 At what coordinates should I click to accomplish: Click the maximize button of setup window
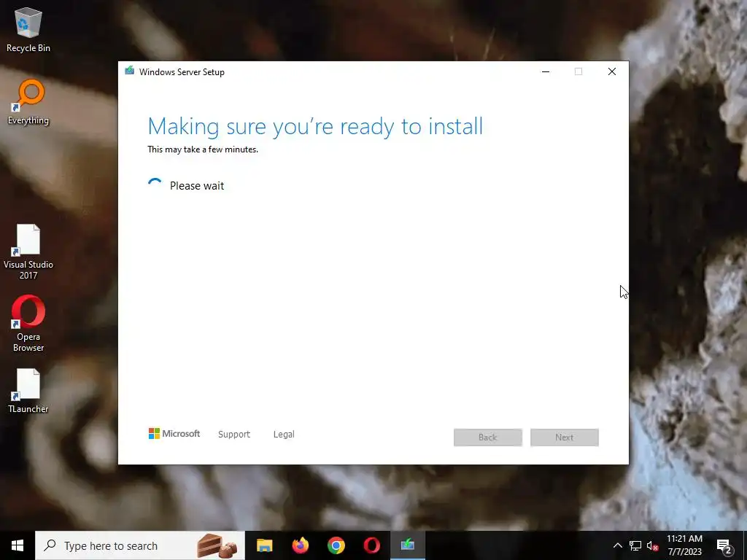click(x=578, y=71)
